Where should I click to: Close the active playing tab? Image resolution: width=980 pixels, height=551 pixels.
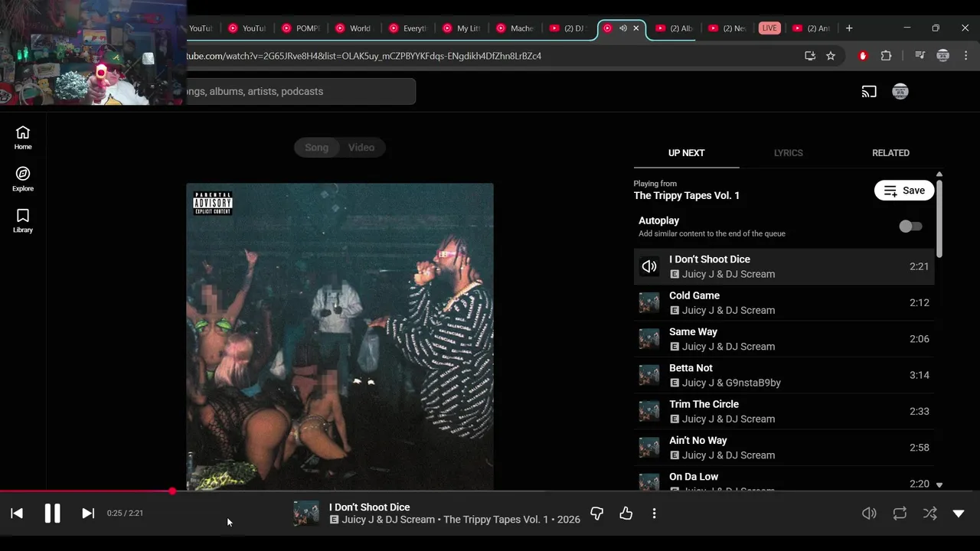[635, 28]
